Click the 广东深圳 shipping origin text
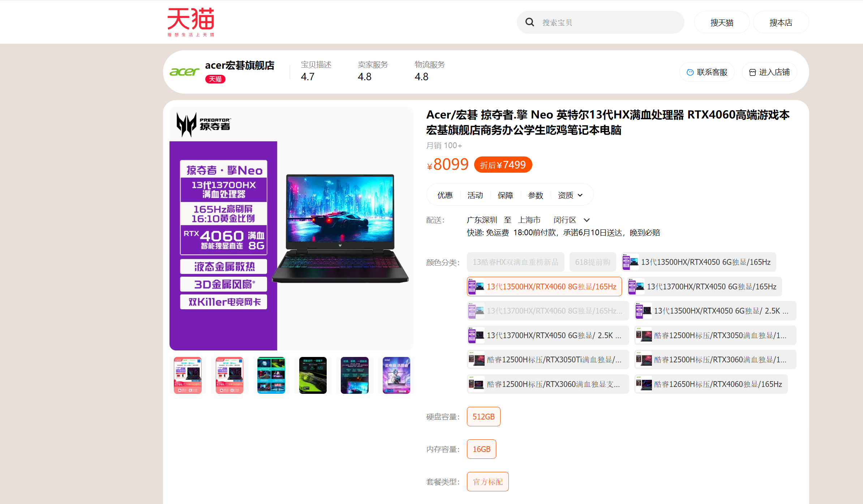This screenshot has height=504, width=863. pos(482,220)
